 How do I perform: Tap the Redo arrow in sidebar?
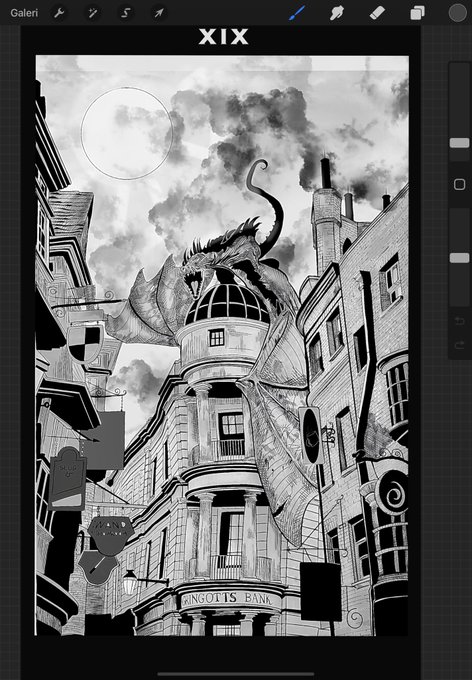pyautogui.click(x=459, y=345)
